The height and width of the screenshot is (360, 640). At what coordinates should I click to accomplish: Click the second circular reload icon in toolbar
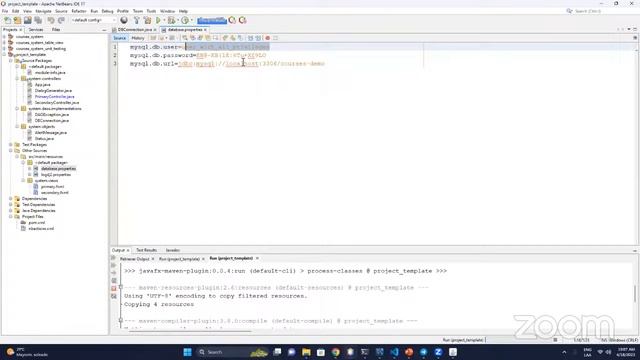click(242, 20)
